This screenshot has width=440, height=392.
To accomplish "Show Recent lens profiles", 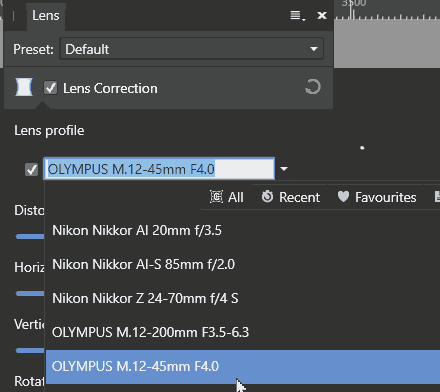I will (x=291, y=197).
